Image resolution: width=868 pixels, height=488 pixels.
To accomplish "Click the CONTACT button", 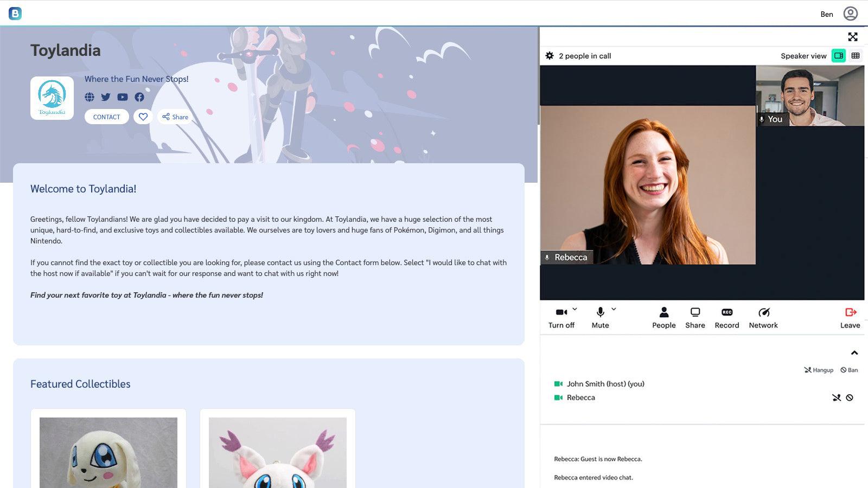I will click(106, 117).
